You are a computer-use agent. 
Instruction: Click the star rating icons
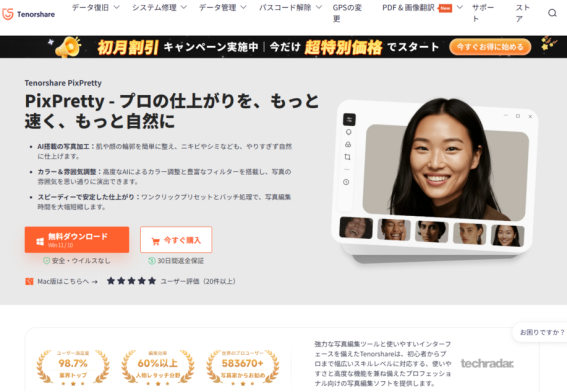tap(131, 281)
